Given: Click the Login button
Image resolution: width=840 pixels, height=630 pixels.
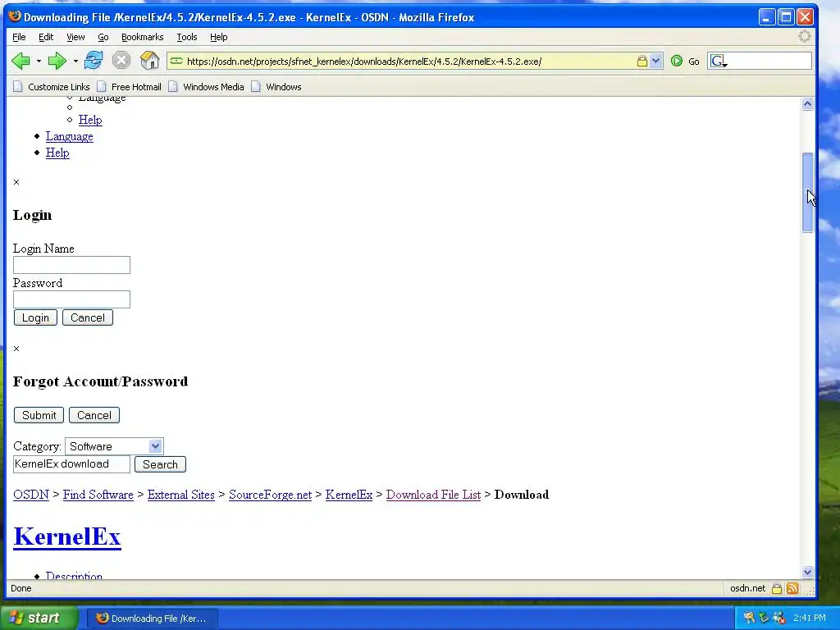Looking at the screenshot, I should point(35,317).
